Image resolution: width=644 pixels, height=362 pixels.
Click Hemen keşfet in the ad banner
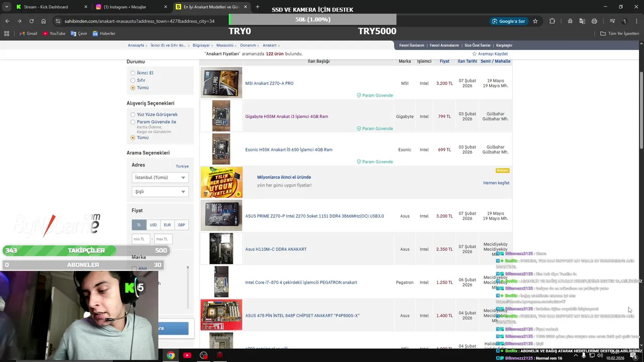[496, 183]
